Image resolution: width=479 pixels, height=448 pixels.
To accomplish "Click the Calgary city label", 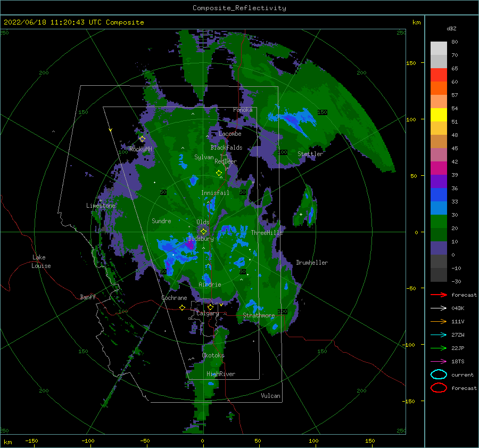I will point(208,313).
